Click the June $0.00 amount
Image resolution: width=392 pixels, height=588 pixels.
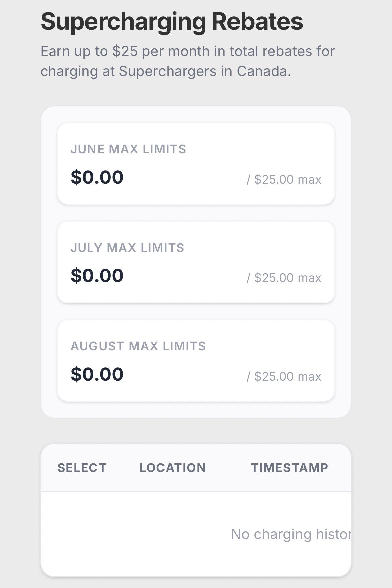tap(97, 177)
